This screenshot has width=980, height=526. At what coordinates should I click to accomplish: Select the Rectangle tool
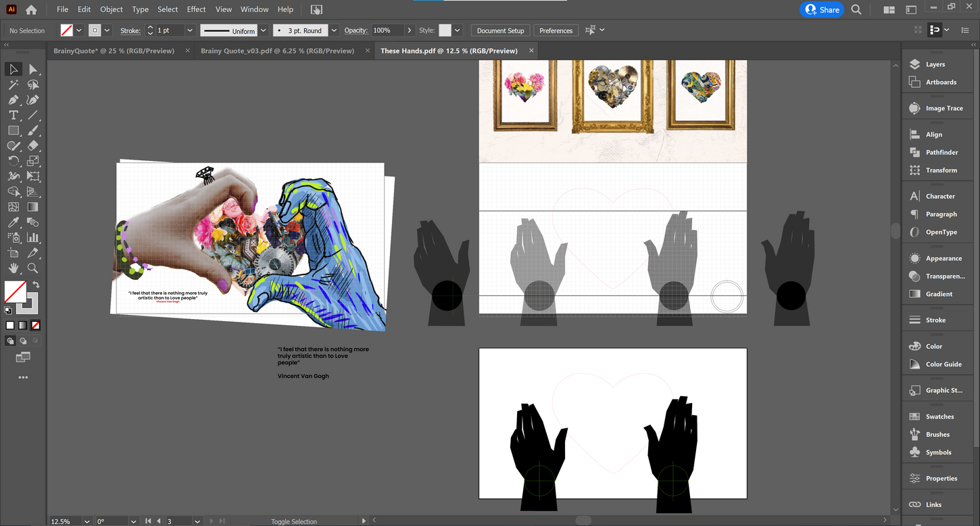pos(13,130)
